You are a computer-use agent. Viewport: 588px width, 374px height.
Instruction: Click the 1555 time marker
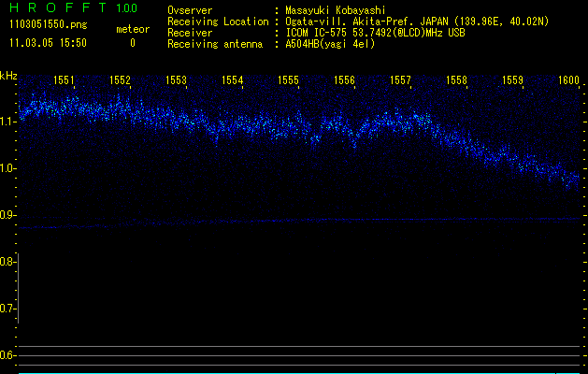click(288, 80)
